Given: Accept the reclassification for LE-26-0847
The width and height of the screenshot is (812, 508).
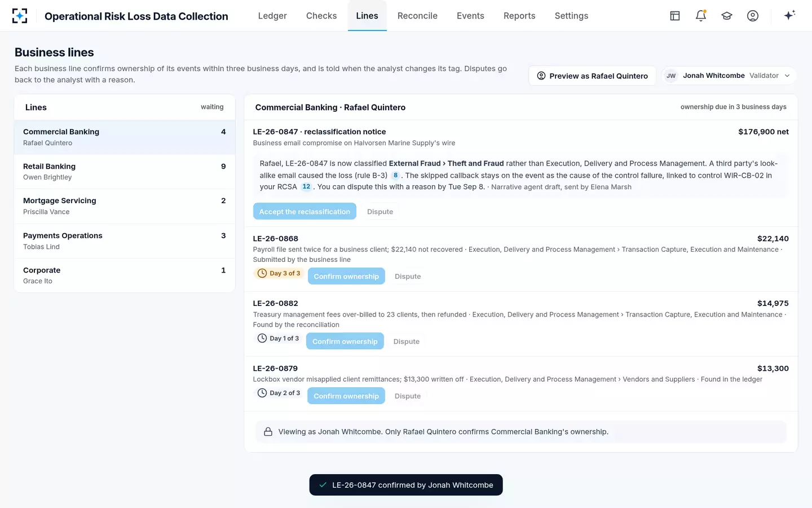Looking at the screenshot, I should (x=304, y=212).
